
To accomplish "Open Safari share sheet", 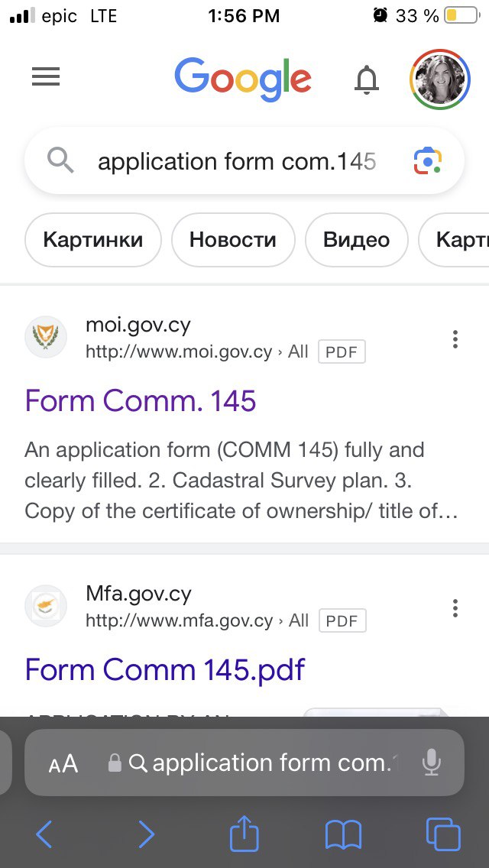I will [x=244, y=834].
